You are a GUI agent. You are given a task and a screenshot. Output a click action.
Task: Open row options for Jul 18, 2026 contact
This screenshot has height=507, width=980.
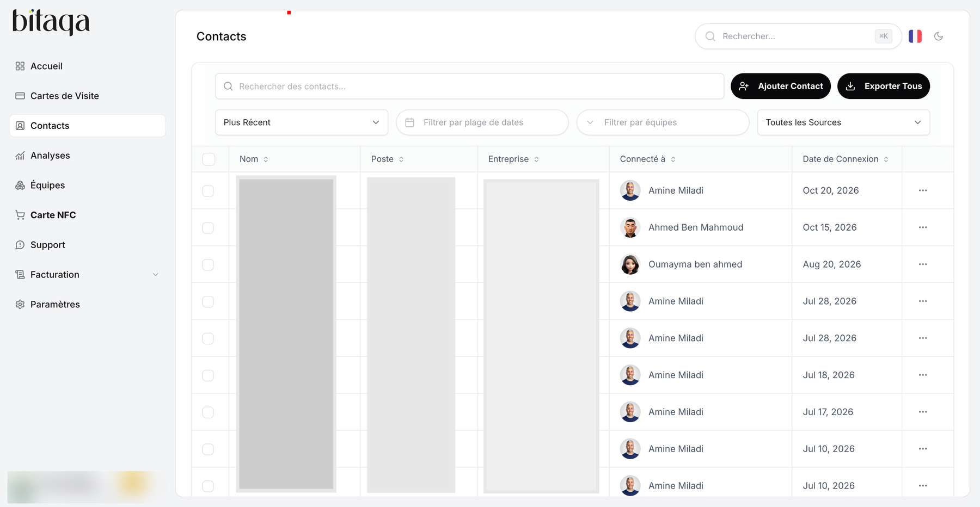(923, 375)
